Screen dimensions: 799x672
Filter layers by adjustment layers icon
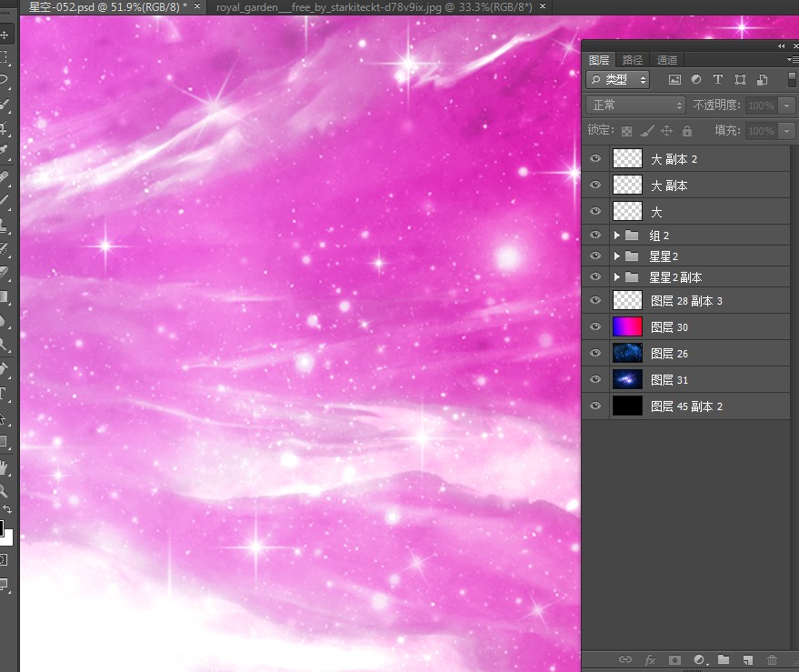(x=696, y=79)
